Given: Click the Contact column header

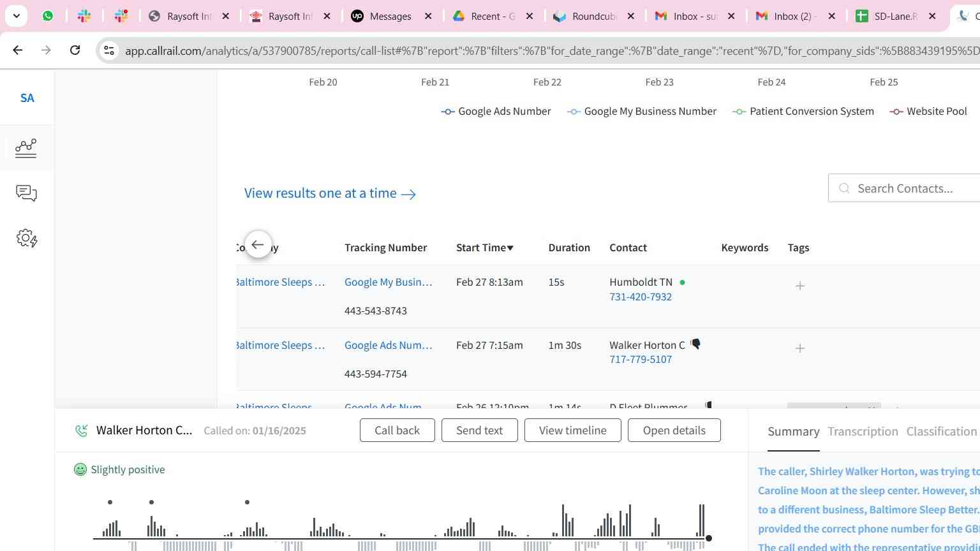Looking at the screenshot, I should click(628, 247).
